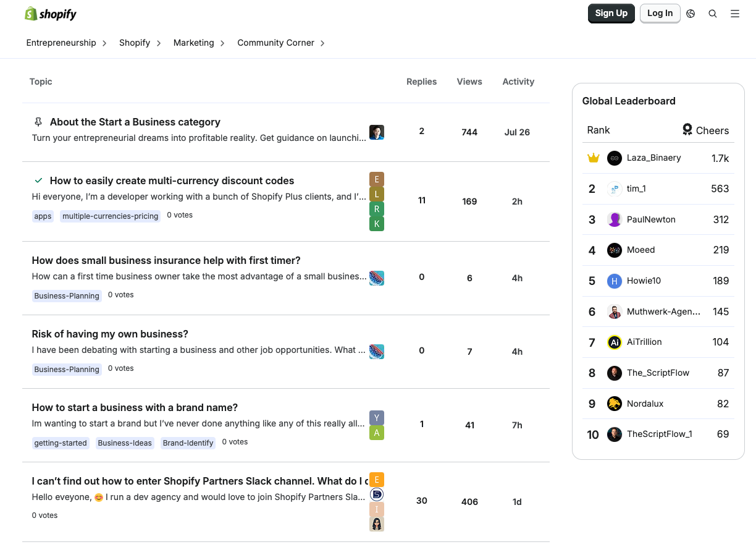Open the language globe icon
Image resolution: width=756 pixels, height=547 pixels.
691,14
